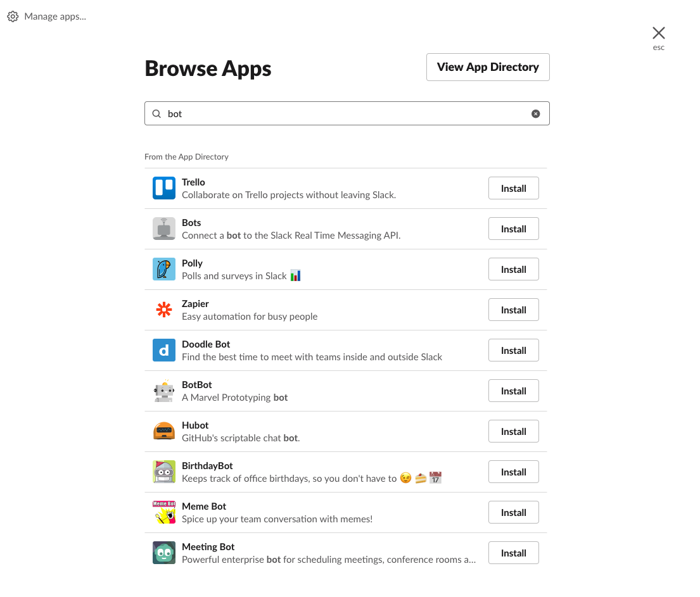The image size is (700, 597).
Task: Open the Hubot orange icon
Action: (x=164, y=432)
